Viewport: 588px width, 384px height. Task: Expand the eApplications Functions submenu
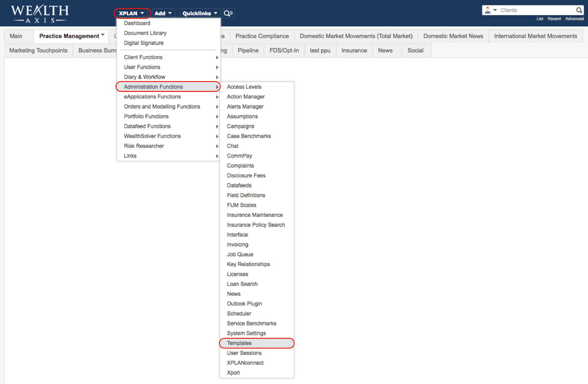169,97
